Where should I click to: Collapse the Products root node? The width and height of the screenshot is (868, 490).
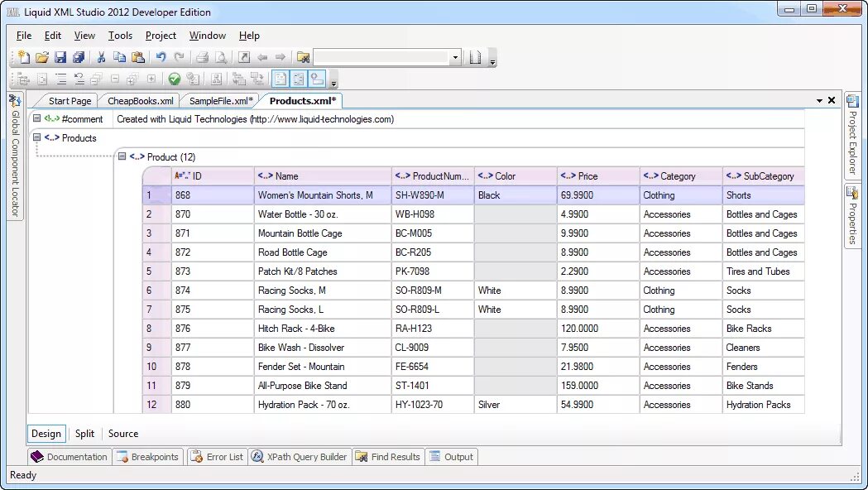click(x=36, y=137)
